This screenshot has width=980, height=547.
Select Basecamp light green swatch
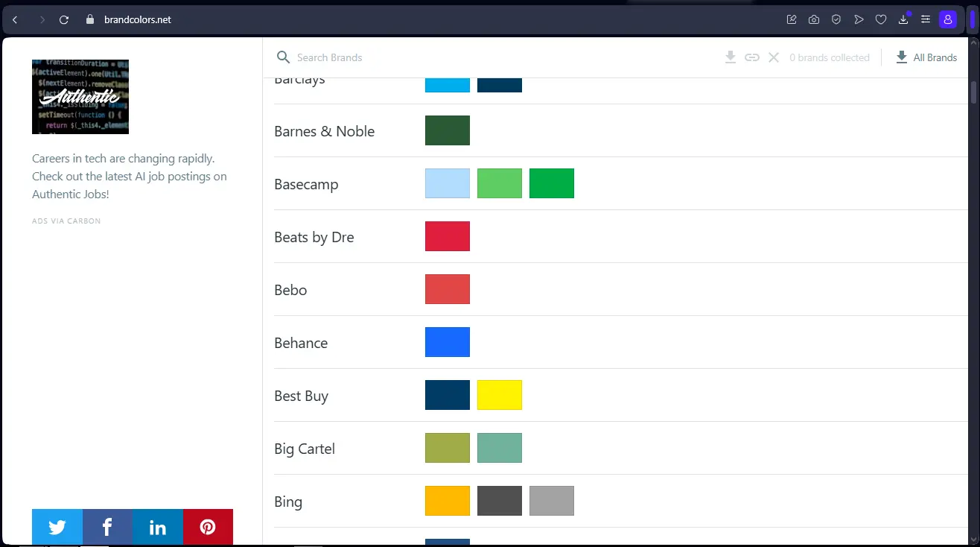500,183
